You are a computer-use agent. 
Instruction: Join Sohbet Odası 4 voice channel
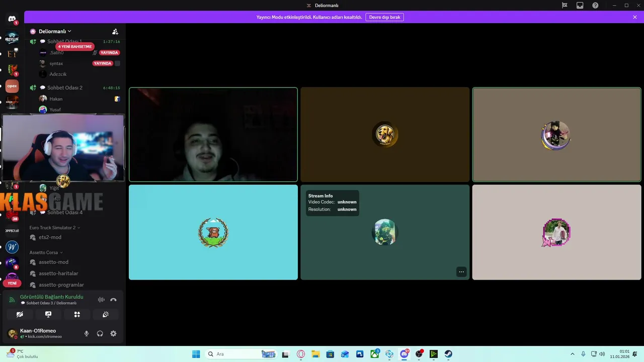click(65, 212)
